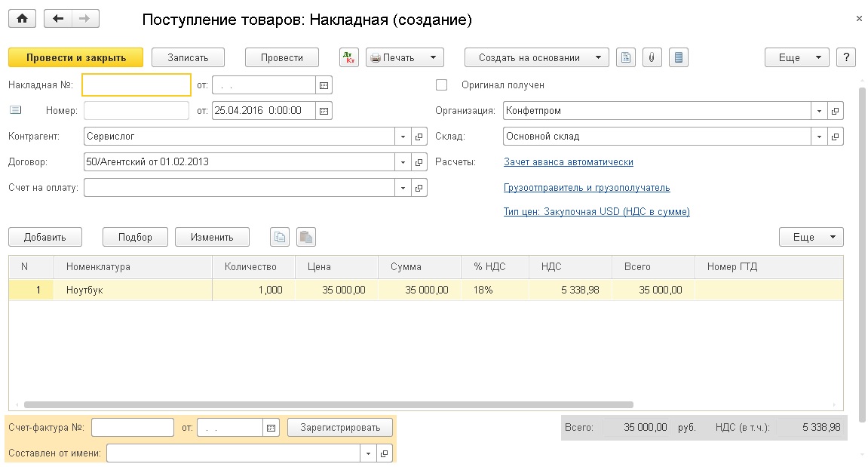Image resolution: width=868 pixels, height=467 pixels.
Task: Open calendar for Счет-фактура date
Action: tap(271, 428)
